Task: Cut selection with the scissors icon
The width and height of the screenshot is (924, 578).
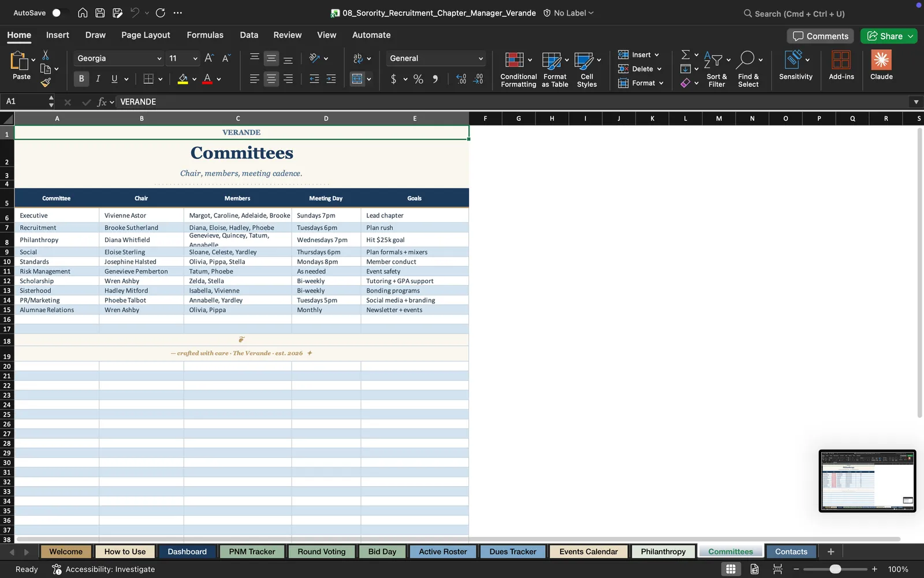Action: 46,55
